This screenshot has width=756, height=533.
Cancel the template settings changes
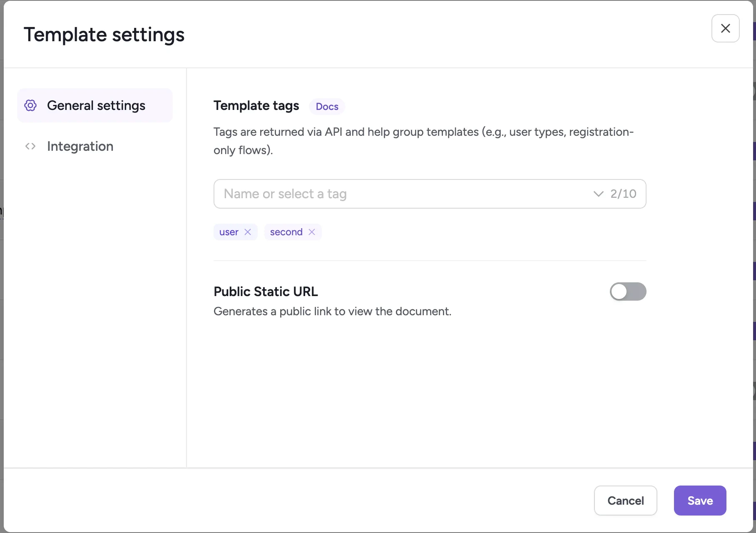[x=625, y=501]
